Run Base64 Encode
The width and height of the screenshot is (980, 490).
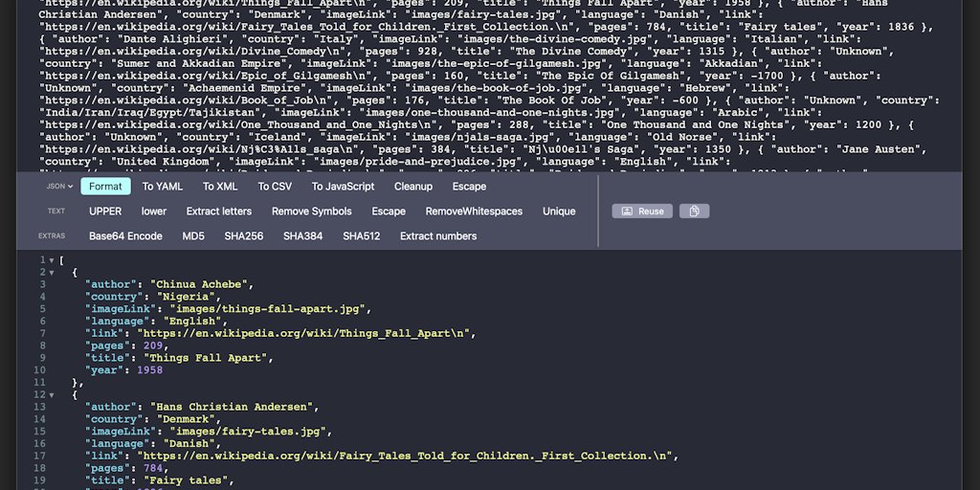tap(125, 236)
